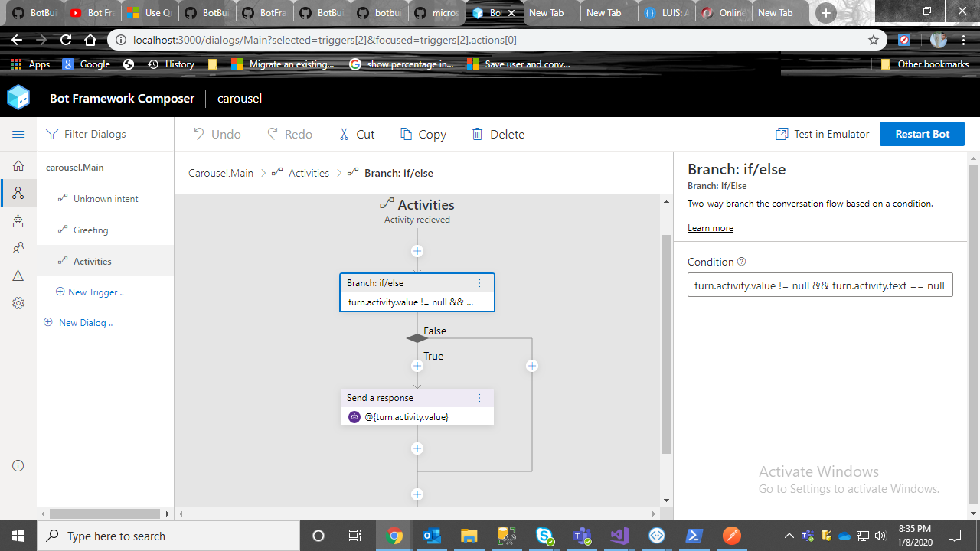The width and height of the screenshot is (980, 551).
Task: Delete the selected action
Action: pyautogui.click(x=498, y=134)
